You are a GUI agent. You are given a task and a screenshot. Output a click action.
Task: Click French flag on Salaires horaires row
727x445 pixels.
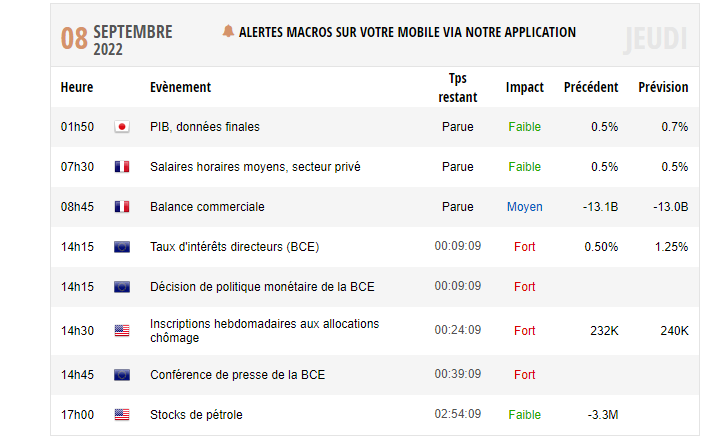coord(122,167)
